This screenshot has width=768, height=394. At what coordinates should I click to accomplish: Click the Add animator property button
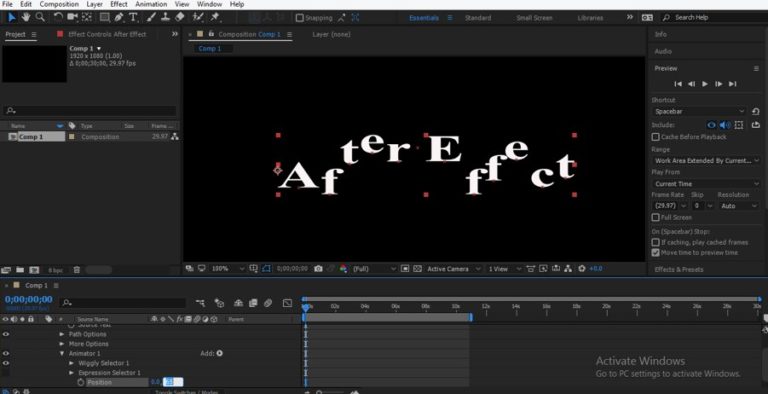[x=219, y=353]
